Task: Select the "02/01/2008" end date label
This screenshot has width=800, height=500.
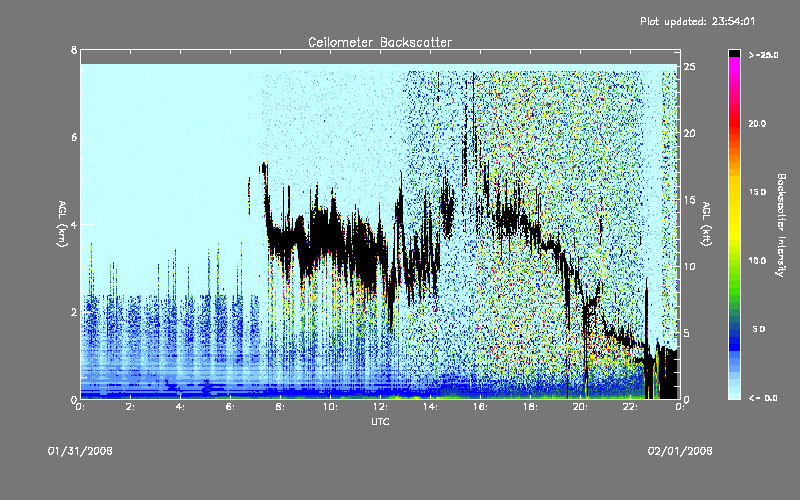Action: [x=680, y=451]
